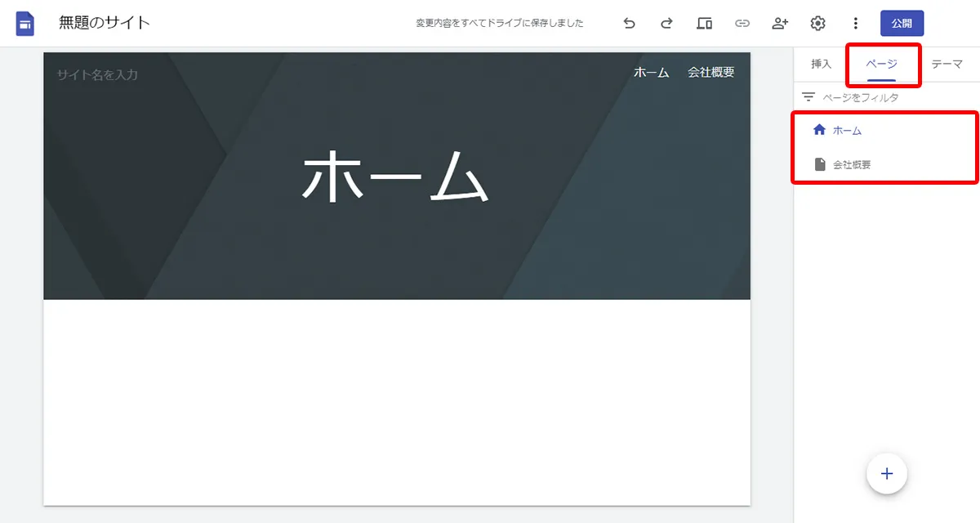Image resolution: width=980 pixels, height=523 pixels.
Task: Switch to the ページ tab
Action: (x=881, y=65)
